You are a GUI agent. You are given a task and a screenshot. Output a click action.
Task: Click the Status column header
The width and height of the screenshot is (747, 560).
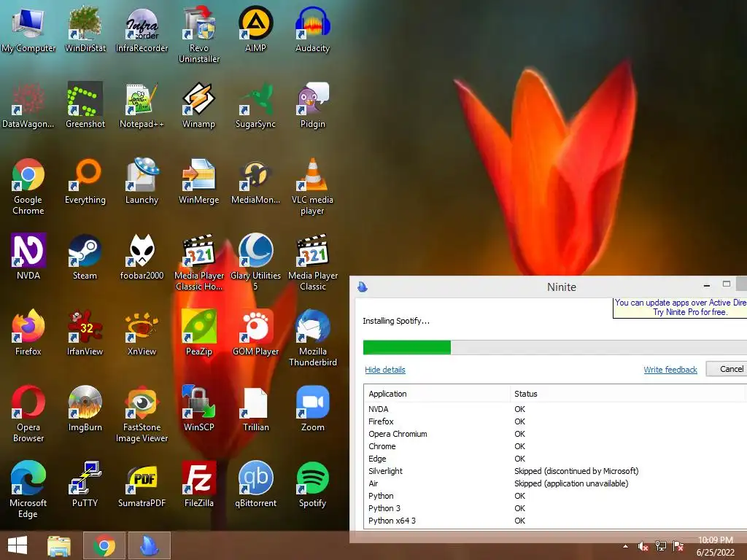tap(628, 394)
